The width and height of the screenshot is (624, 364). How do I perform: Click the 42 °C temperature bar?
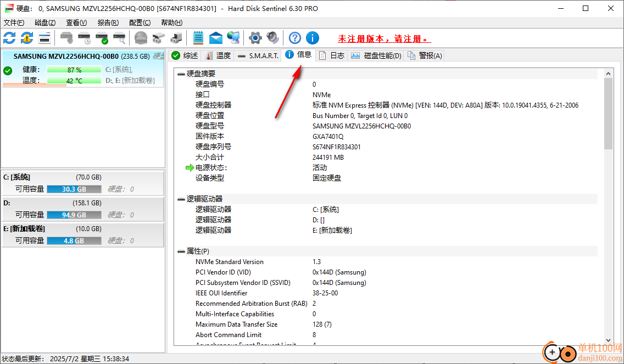point(74,80)
